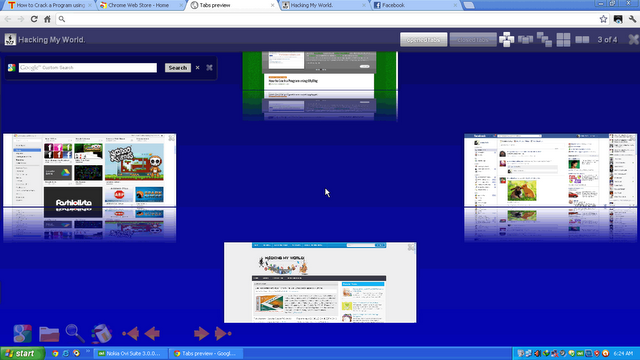640x360 pixels.
Task: Open Nokia Ovi Suite taskbar button
Action: click(131, 353)
